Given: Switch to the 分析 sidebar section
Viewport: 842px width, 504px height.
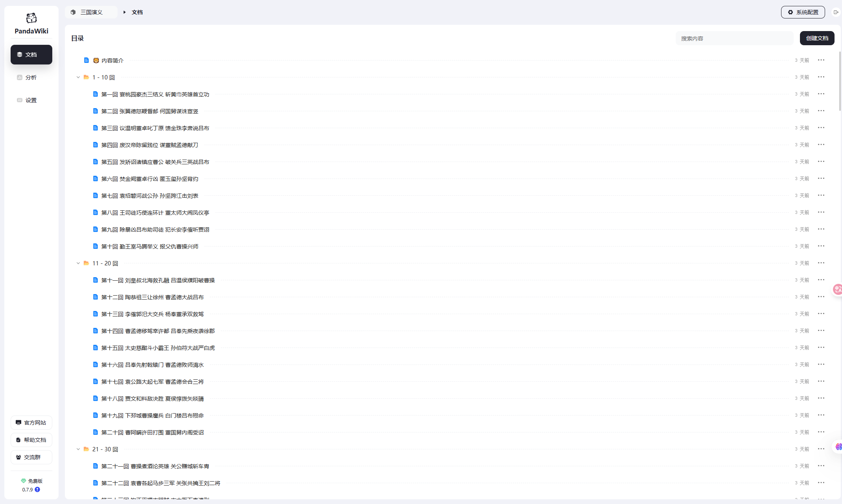Looking at the screenshot, I should (31, 77).
